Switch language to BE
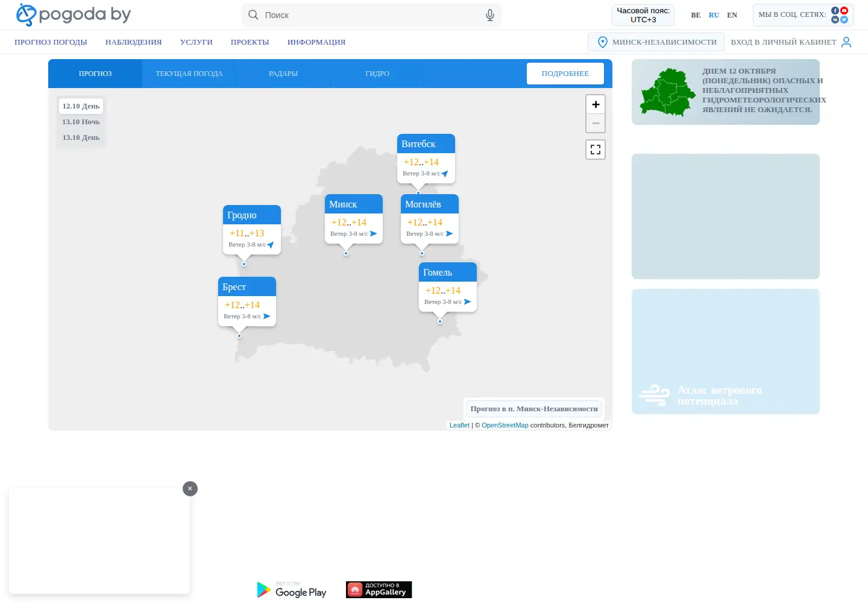This screenshot has width=868, height=603. pyautogui.click(x=696, y=15)
